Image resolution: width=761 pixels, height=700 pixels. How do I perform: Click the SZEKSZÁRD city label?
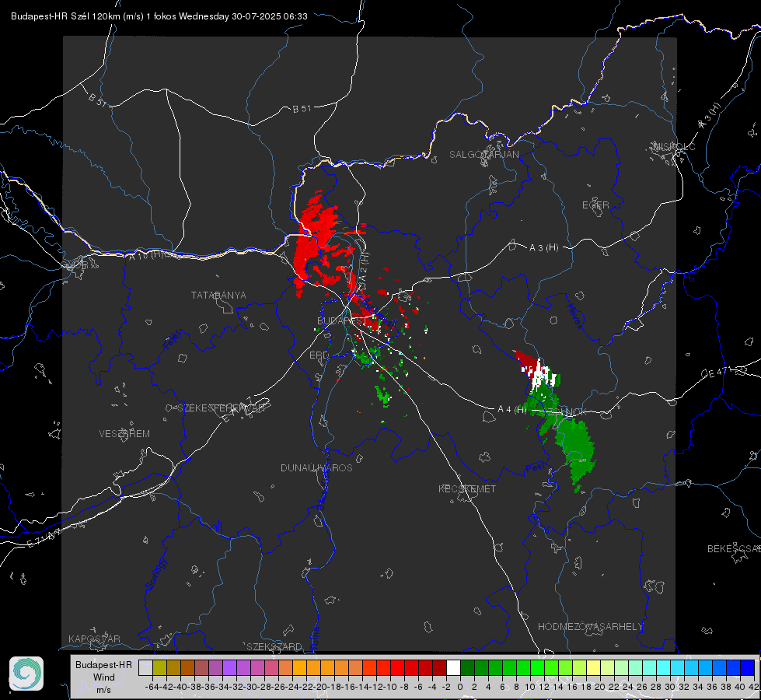coord(274,646)
